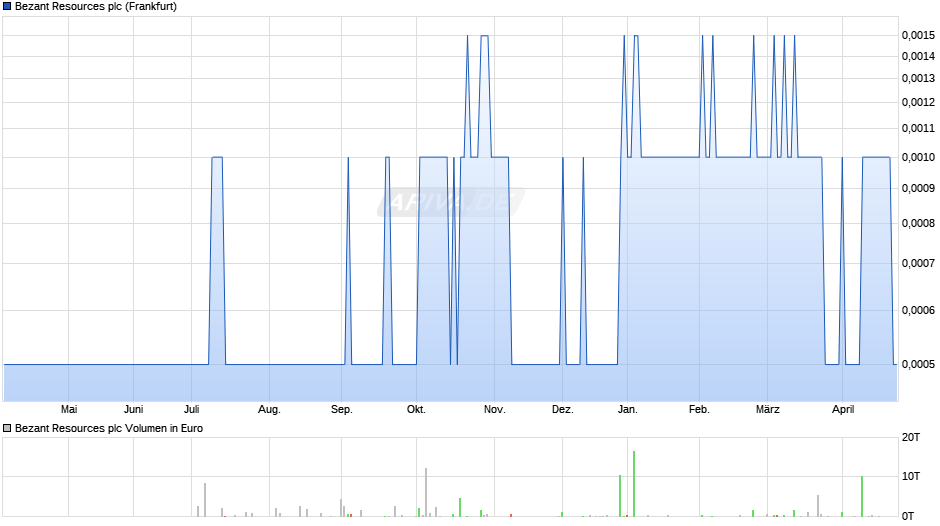This screenshot has height=526, width=940.
Task: Click the 'Aug.' month label
Action: 269,410
